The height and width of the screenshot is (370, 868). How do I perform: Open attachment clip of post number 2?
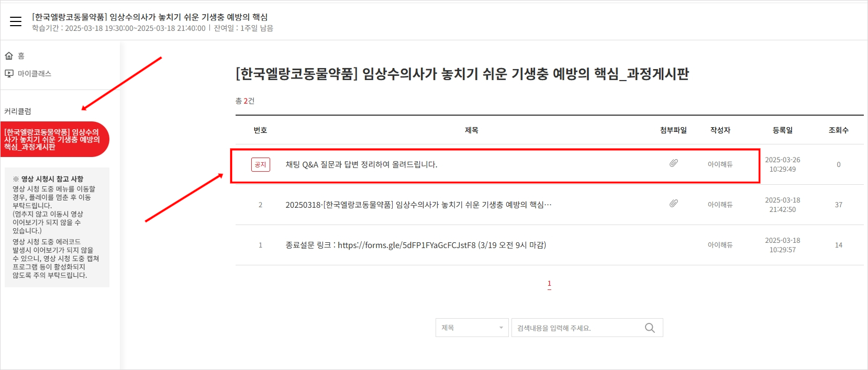674,204
